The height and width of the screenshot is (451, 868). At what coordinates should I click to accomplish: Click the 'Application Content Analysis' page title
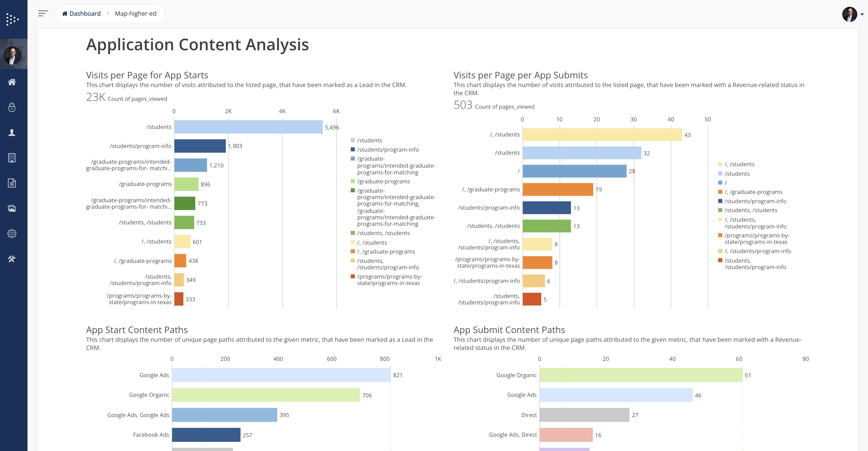pos(198,45)
